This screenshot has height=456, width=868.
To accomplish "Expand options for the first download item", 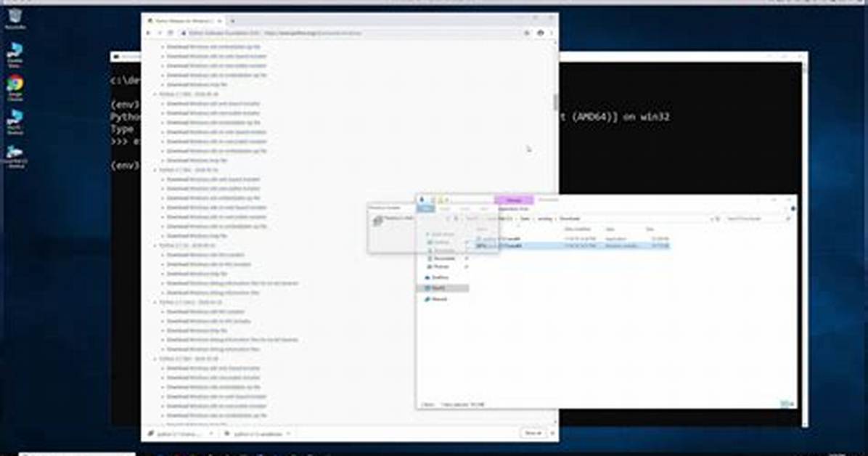I will click(211, 433).
